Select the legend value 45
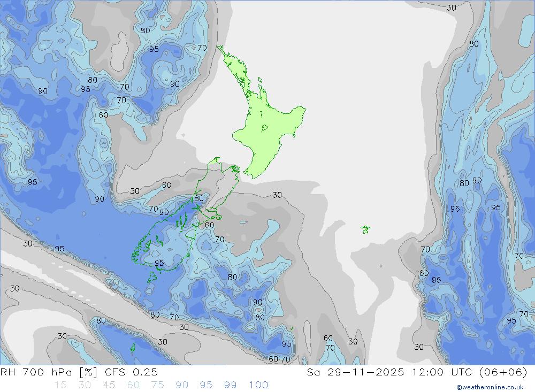535x392 pixels. pos(109,385)
